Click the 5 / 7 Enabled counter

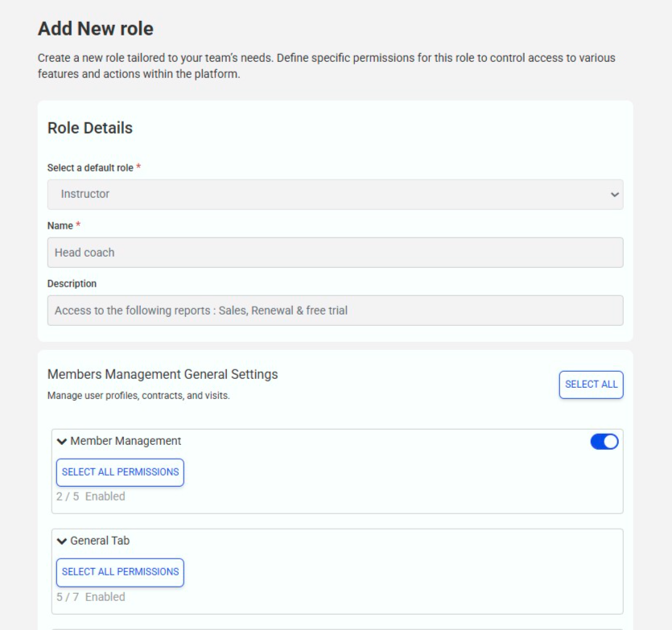pos(90,596)
